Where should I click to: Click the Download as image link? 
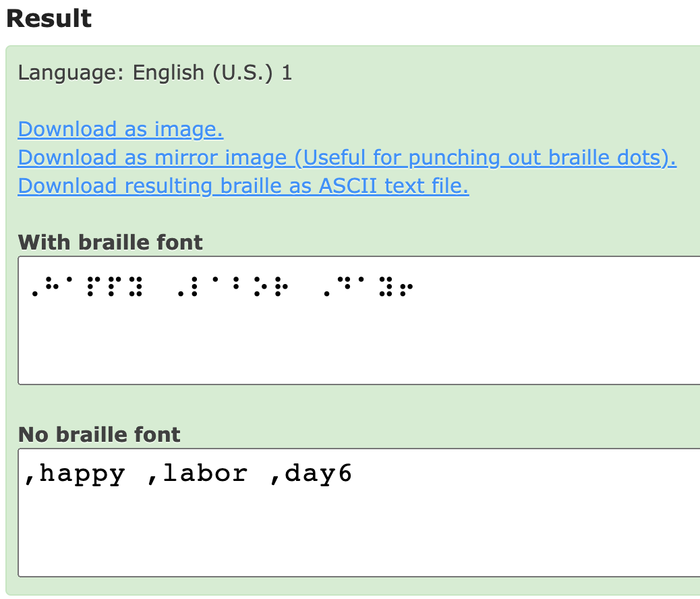click(120, 129)
